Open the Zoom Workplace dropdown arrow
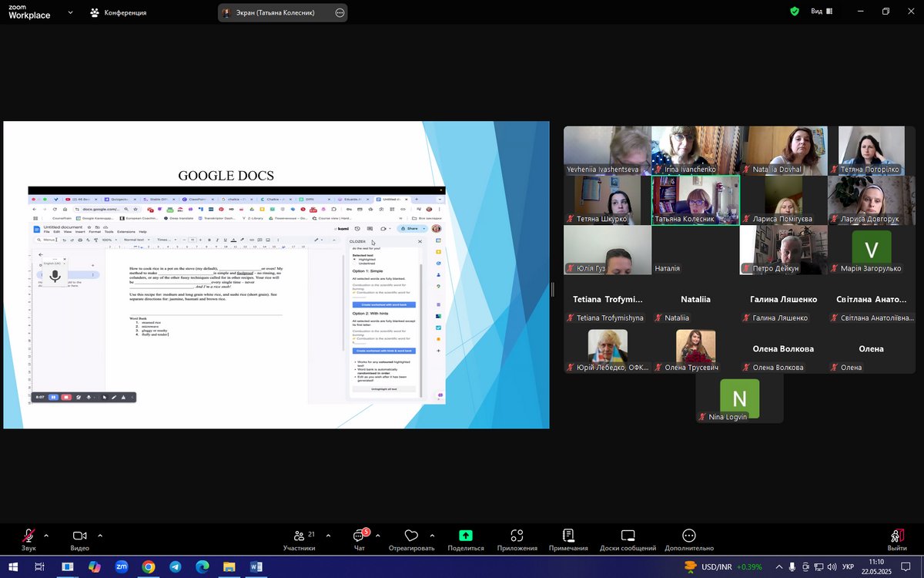Screen dimensions: 924x578 71,12
